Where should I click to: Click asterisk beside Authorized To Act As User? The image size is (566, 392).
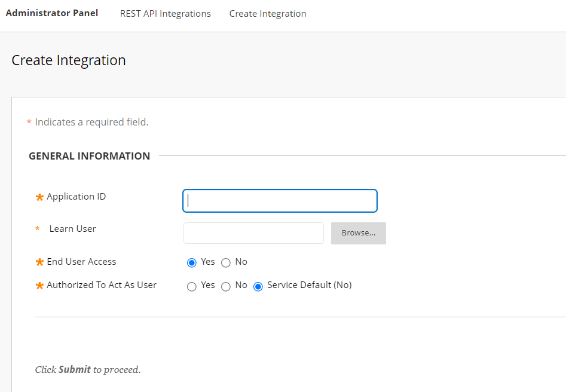click(39, 286)
